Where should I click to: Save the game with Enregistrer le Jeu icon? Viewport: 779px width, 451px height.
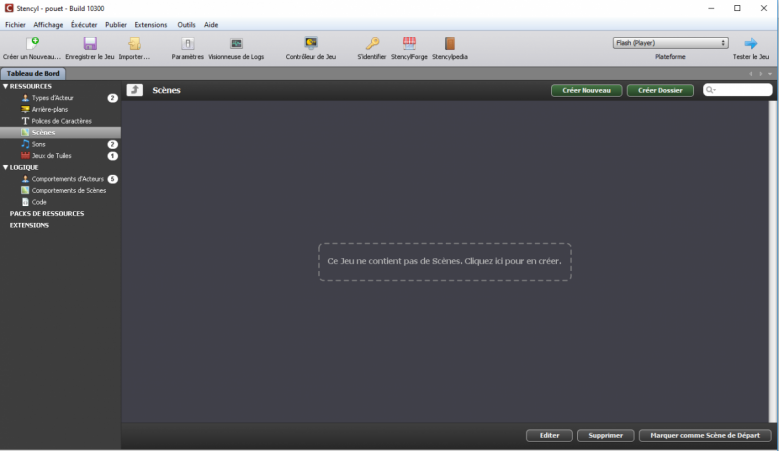(x=90, y=44)
